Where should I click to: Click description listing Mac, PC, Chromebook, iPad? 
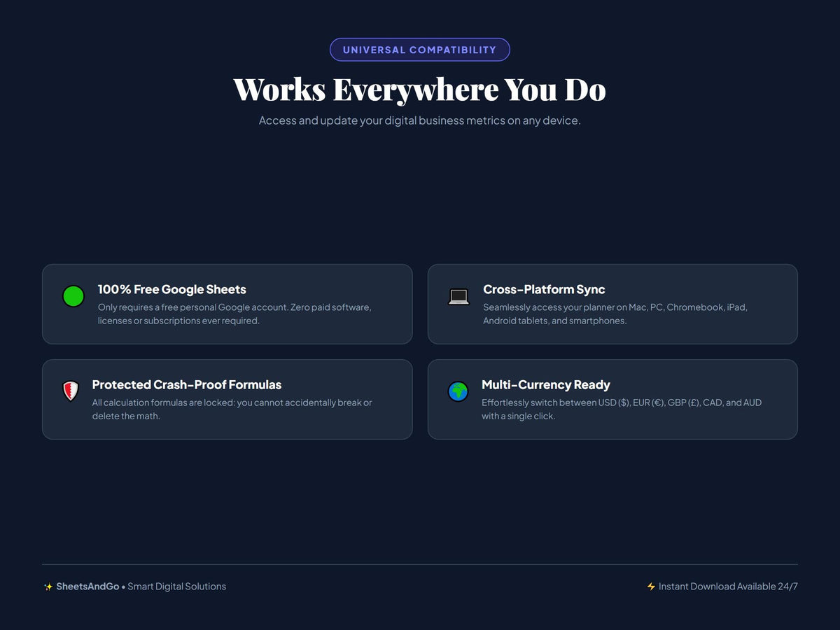point(615,314)
